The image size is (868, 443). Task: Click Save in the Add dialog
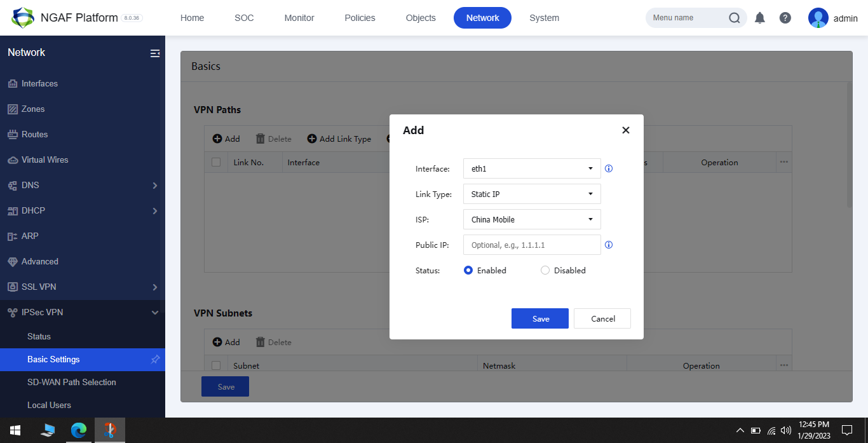pyautogui.click(x=539, y=318)
